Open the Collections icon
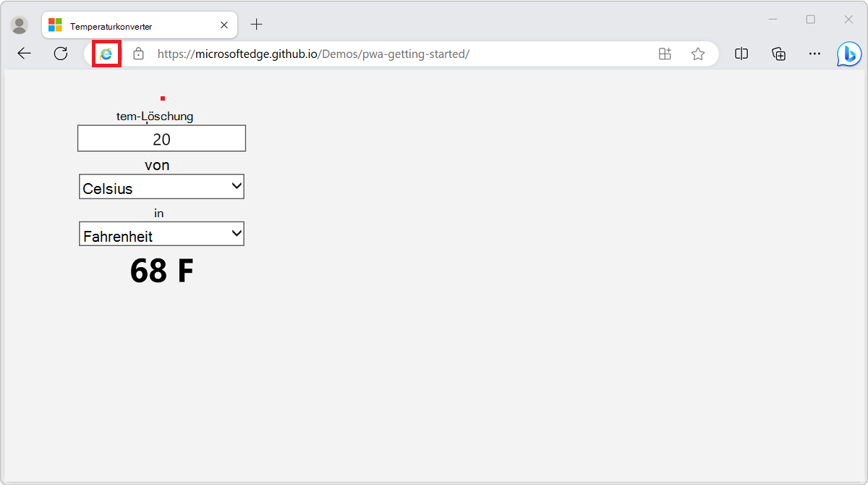 coord(778,54)
